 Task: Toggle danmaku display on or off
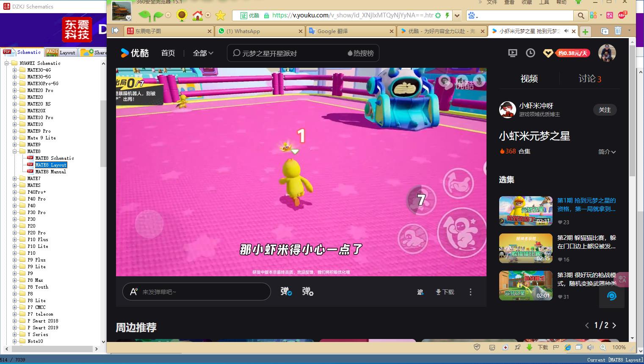[286, 292]
